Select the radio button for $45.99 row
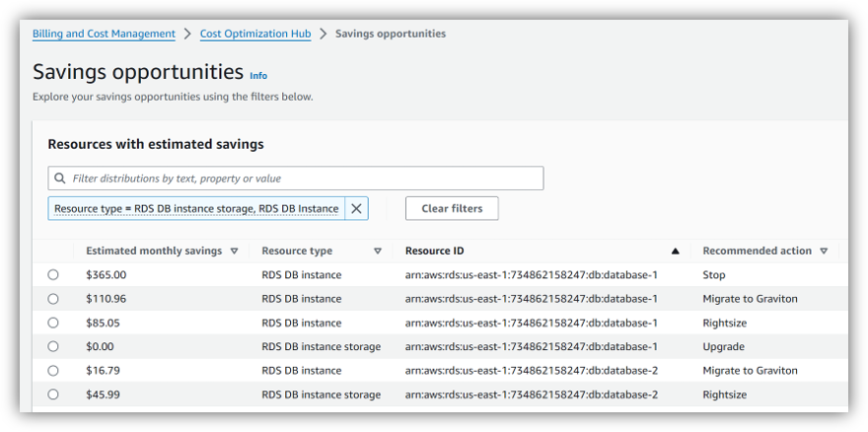Screen dimensions: 868x432 pos(52,395)
